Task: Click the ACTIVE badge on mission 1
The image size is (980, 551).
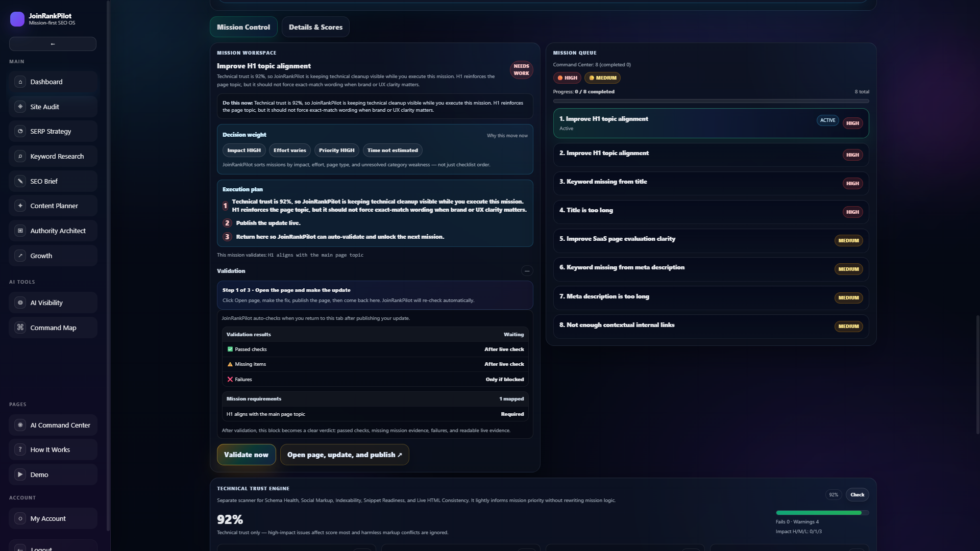Action: pos(828,120)
